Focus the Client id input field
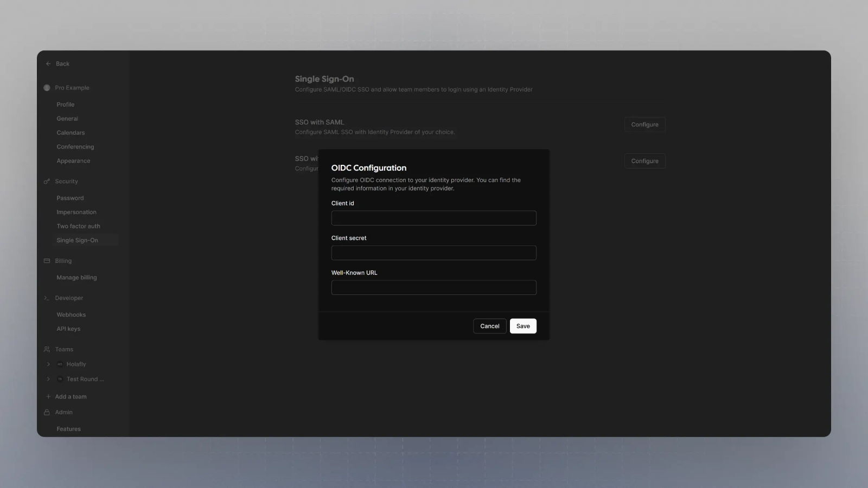 434,218
